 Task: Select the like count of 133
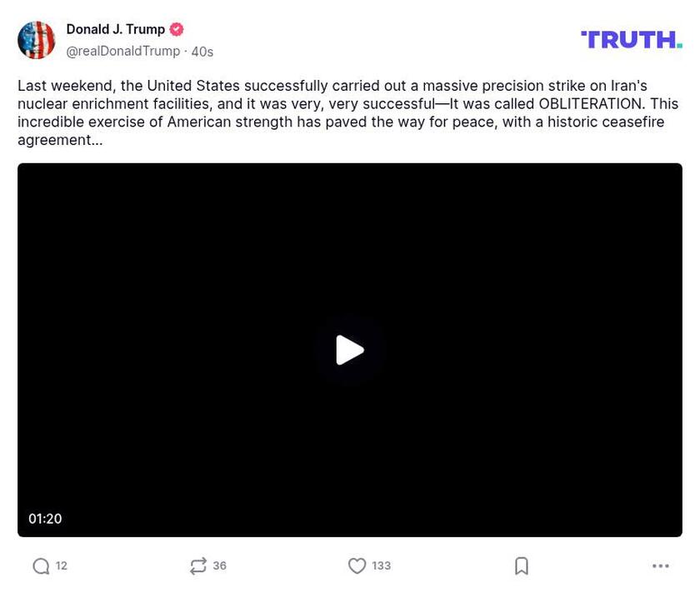click(381, 565)
